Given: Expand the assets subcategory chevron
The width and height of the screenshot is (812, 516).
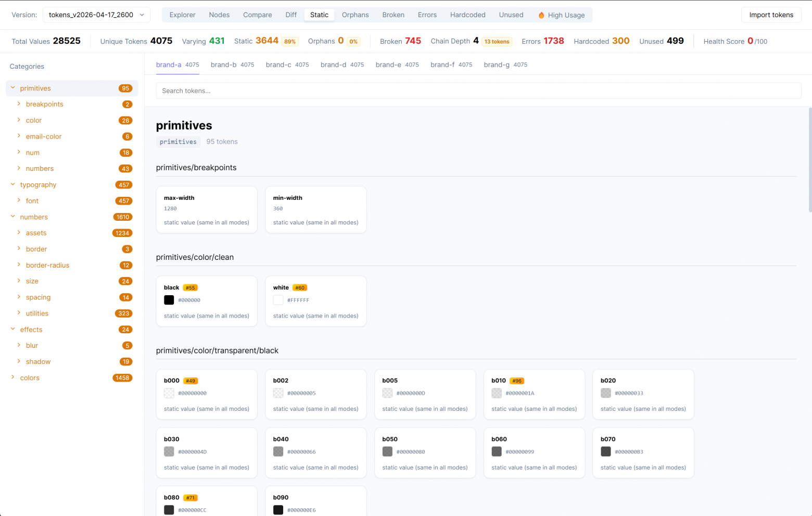Looking at the screenshot, I should point(19,233).
